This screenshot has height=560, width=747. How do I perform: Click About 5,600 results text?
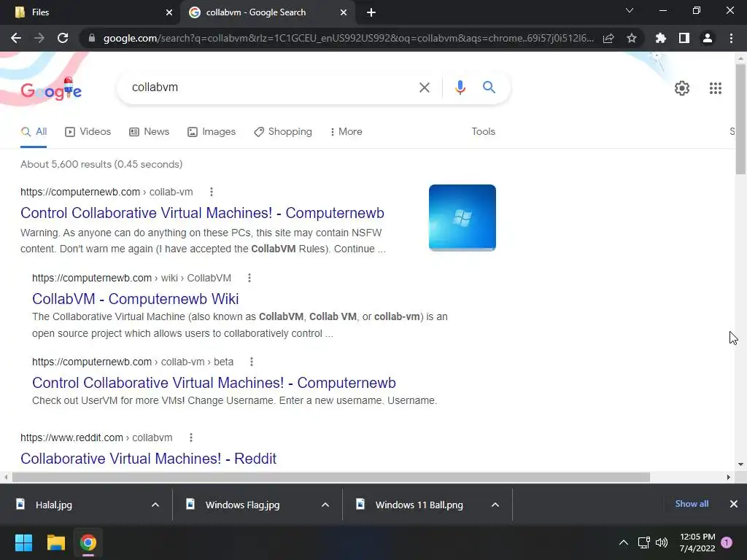tap(101, 164)
